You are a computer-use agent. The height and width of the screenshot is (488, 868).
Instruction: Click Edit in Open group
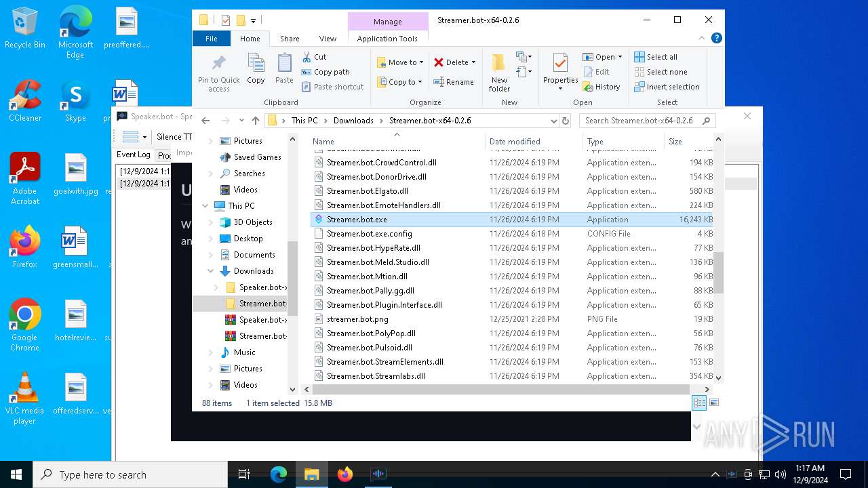[x=596, y=72]
